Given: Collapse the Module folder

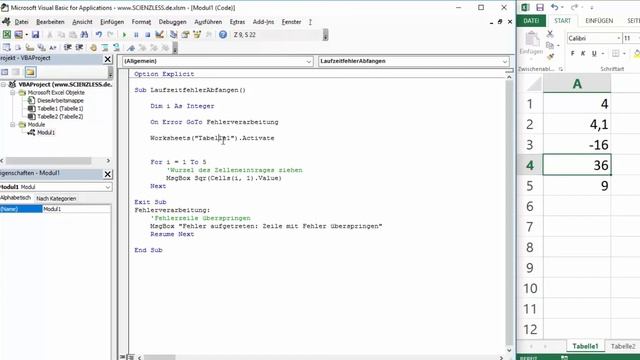Looking at the screenshot, I should (13, 124).
